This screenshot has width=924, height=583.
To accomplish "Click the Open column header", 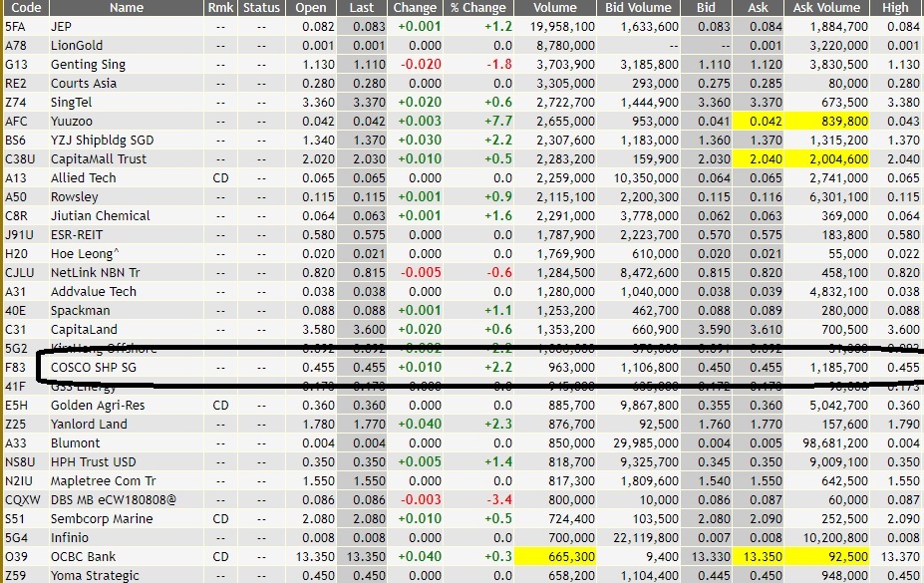I will point(311,8).
